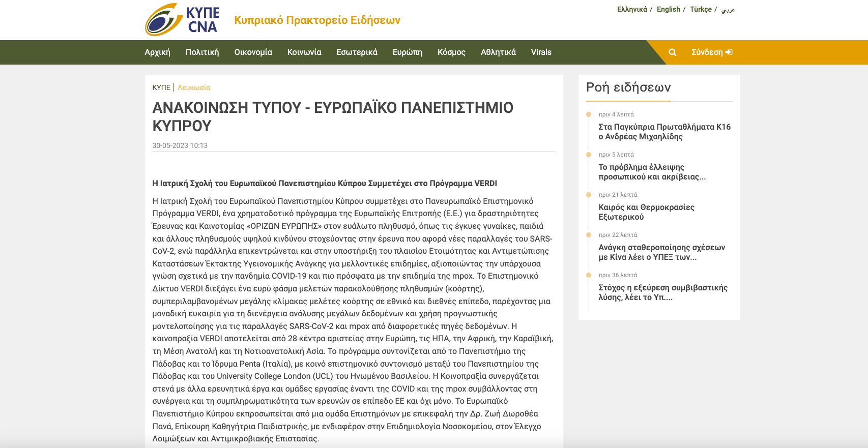Click the Σύνδεση login button
This screenshot has width=868, height=448.
coord(711,52)
